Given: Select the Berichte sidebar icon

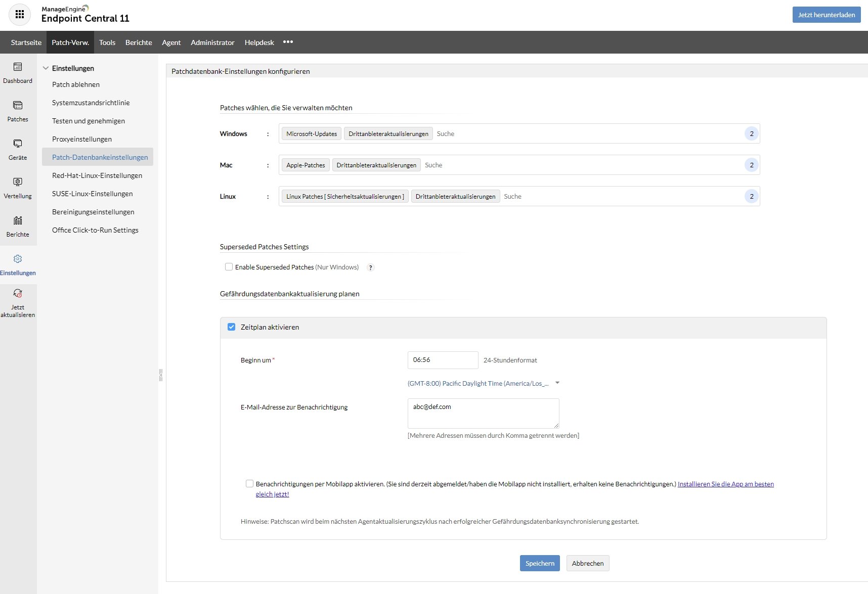Looking at the screenshot, I should point(18,226).
